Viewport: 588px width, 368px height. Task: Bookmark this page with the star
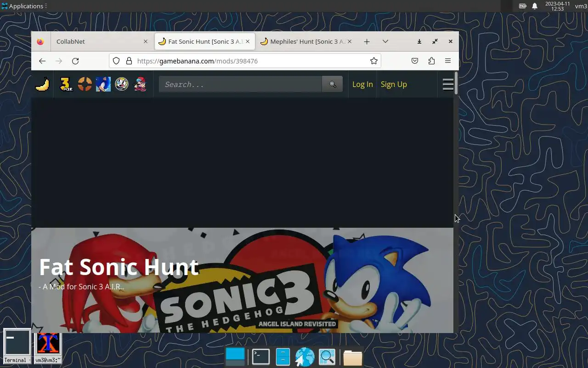[x=374, y=61]
